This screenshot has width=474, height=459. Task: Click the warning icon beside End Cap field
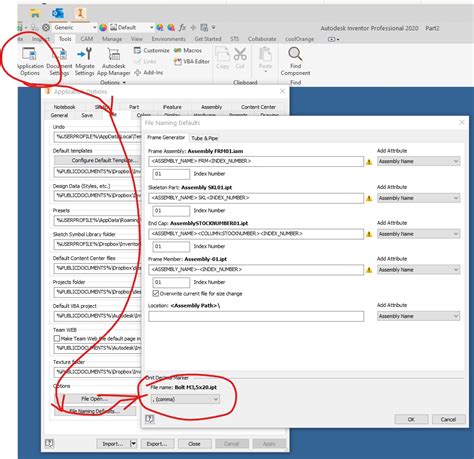click(369, 234)
